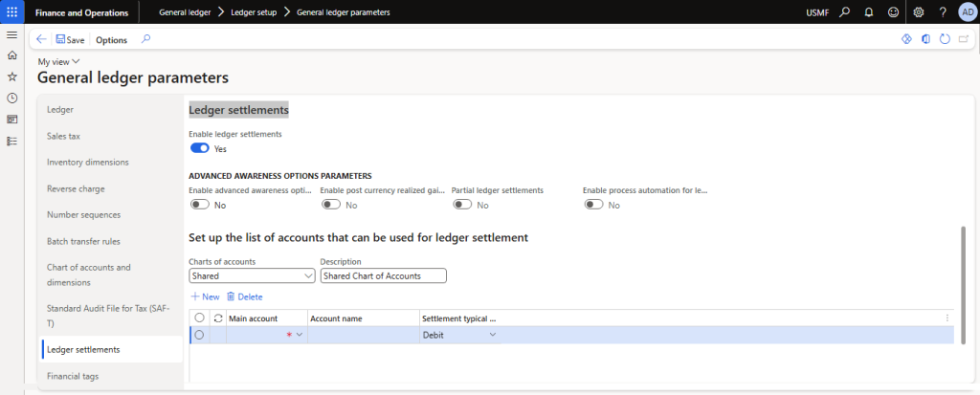Open the app launcher waffle icon
This screenshot has height=395, width=980.
point(11,11)
